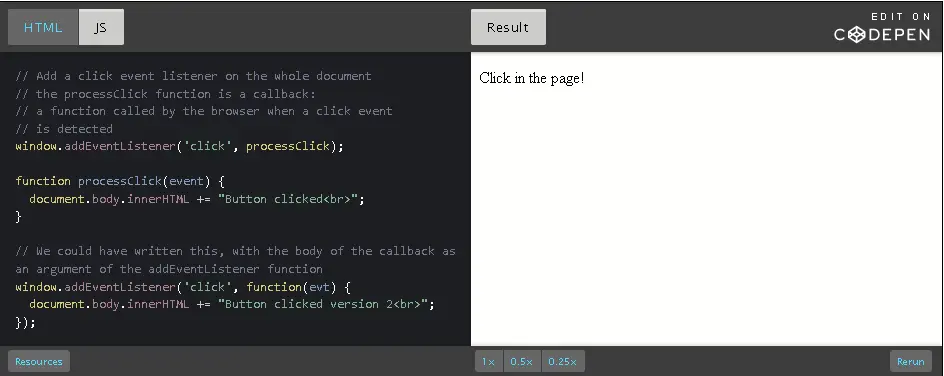
Task: Click the 'function(evt) {' code text
Action: point(298,287)
